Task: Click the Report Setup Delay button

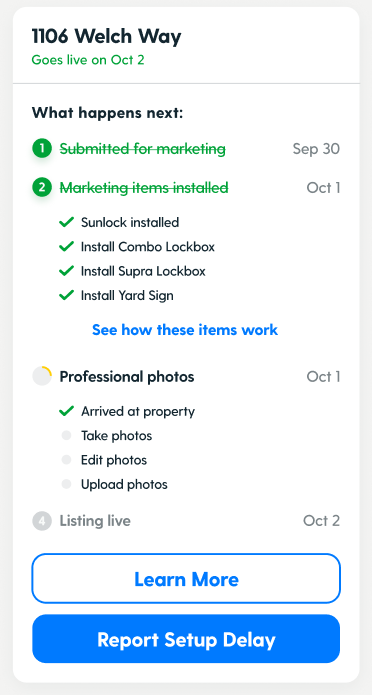Action: [x=186, y=639]
